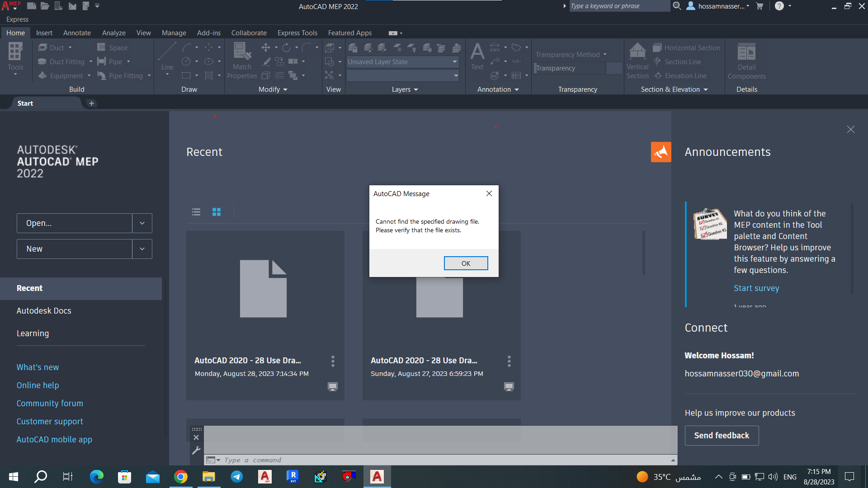Select Autodesk Docs in the sidebar
This screenshot has height=488, width=868.
click(44, 311)
